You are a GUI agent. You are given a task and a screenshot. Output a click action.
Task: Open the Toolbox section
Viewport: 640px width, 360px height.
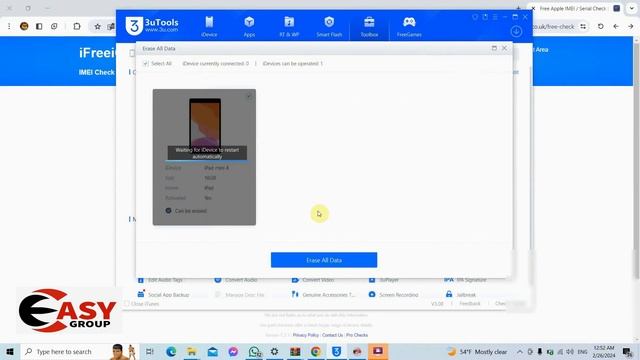(x=369, y=26)
